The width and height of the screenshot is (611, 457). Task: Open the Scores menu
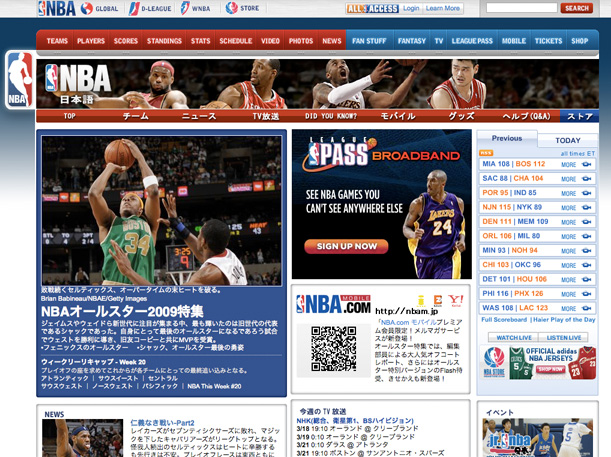pyautogui.click(x=126, y=41)
